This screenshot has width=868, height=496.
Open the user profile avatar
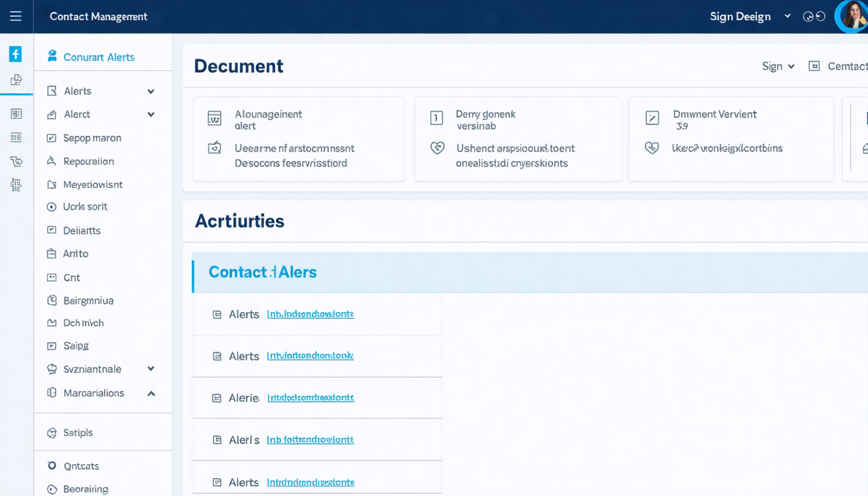click(x=853, y=16)
